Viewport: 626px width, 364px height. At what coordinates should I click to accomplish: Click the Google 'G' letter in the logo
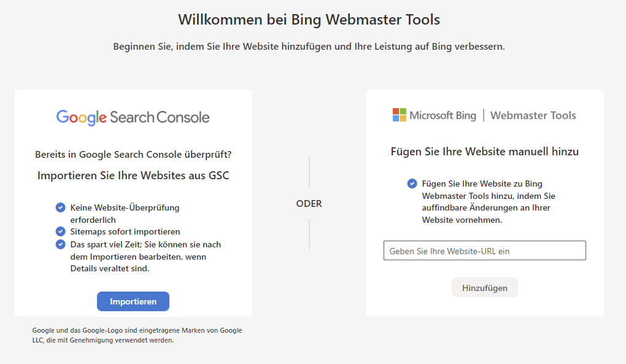(61, 117)
